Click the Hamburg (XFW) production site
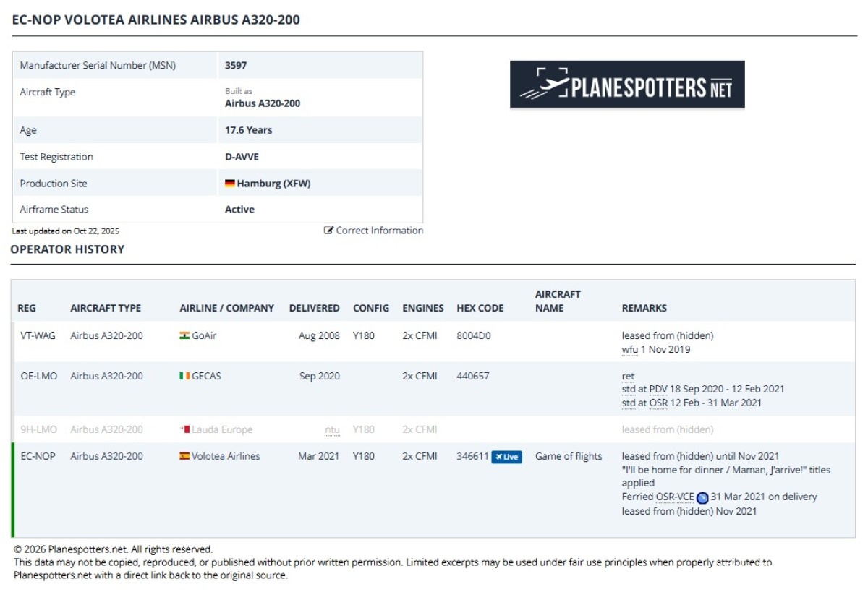This screenshot has height=592, width=868. (273, 184)
